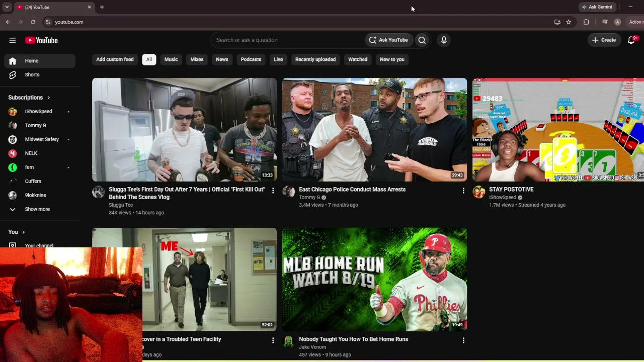
Task: Open Ask Gemini in the browser
Action: (597, 7)
